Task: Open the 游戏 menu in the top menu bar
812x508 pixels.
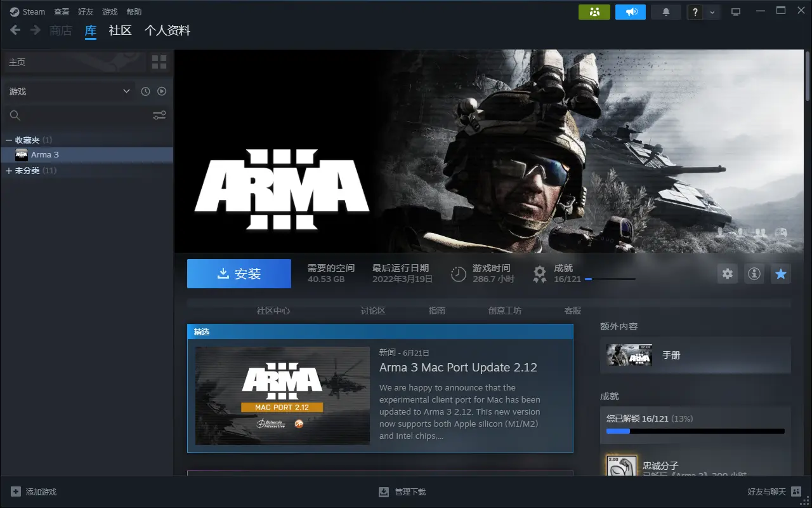Action: 110,12
